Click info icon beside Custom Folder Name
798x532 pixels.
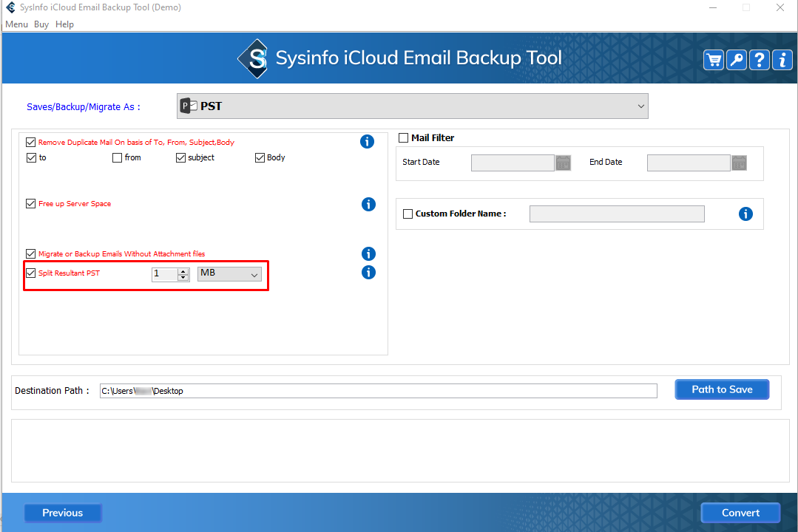click(745, 214)
